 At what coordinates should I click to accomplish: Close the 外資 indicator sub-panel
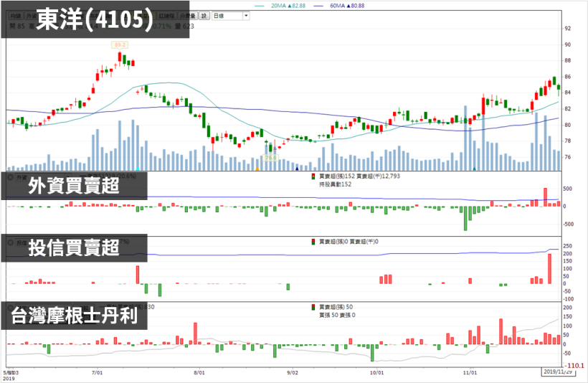coord(11,177)
